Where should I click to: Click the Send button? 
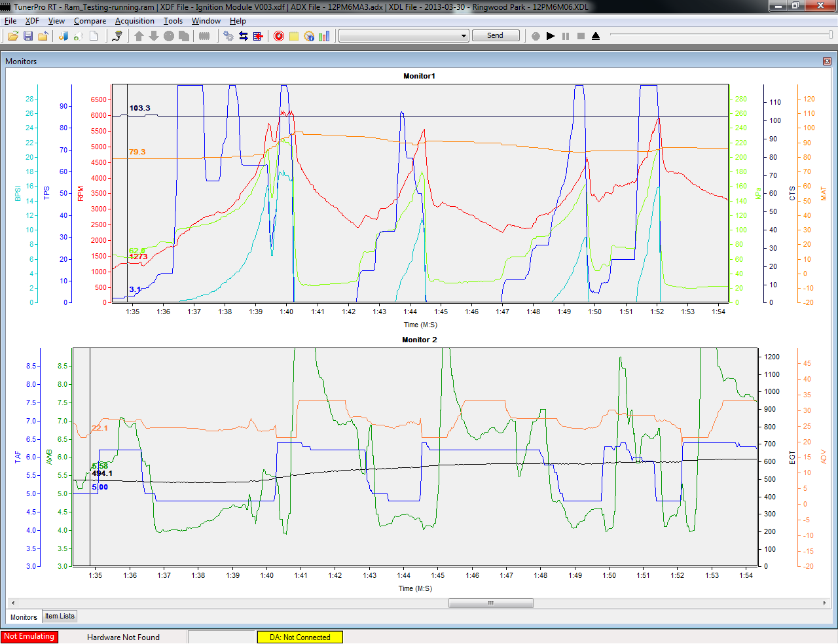click(496, 35)
